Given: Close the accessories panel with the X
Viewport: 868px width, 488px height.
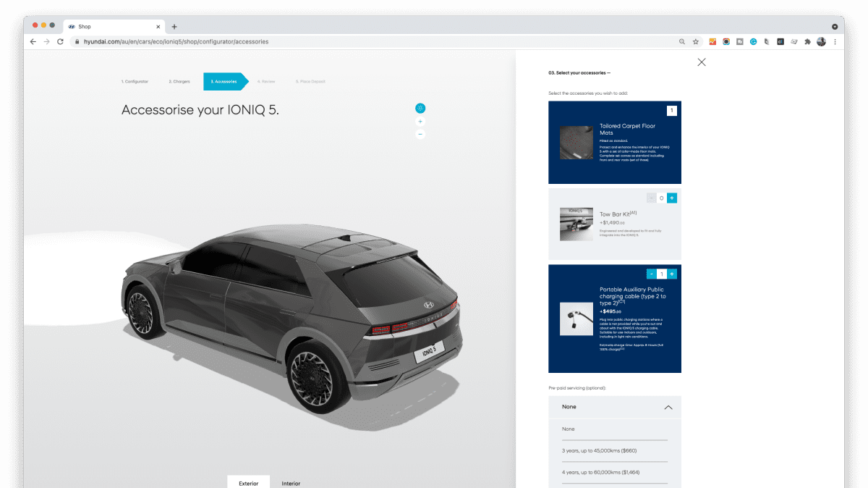Looking at the screenshot, I should tap(702, 62).
